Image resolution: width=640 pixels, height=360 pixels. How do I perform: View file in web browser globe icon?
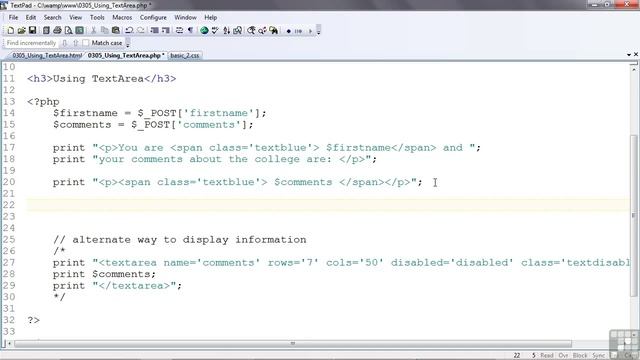pos(204,31)
